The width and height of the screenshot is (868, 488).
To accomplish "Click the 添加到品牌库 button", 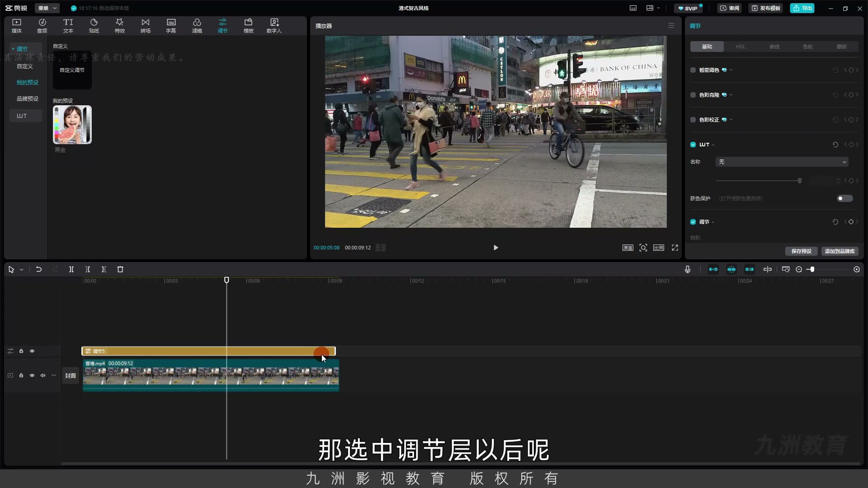I will (x=840, y=251).
